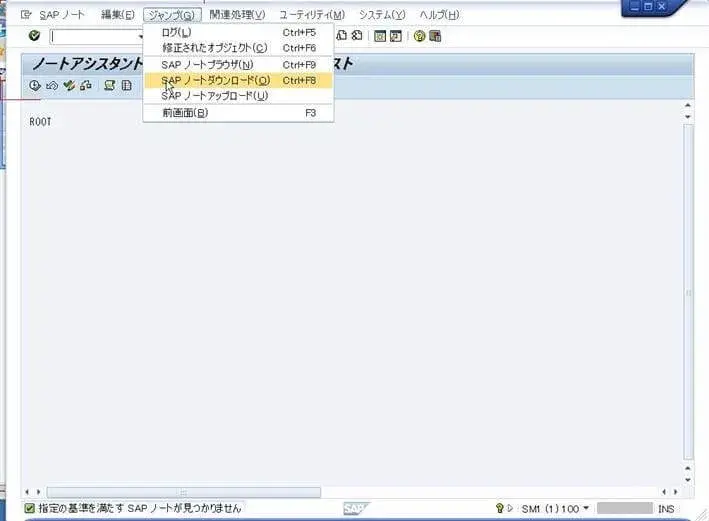Click the horizontal scrollbar thumb
The image size is (709, 521).
(184, 492)
